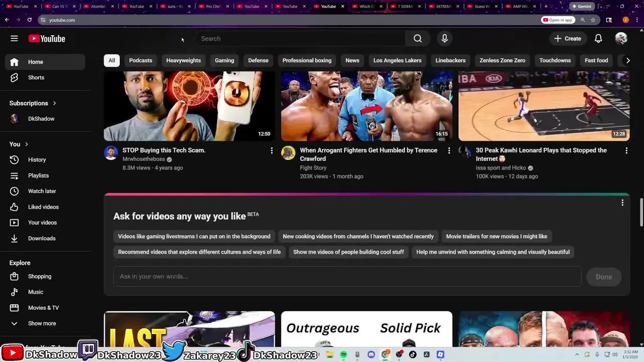Image resolution: width=644 pixels, height=362 pixels.
Task: Open more options for Tech Scam video
Action: 272,151
